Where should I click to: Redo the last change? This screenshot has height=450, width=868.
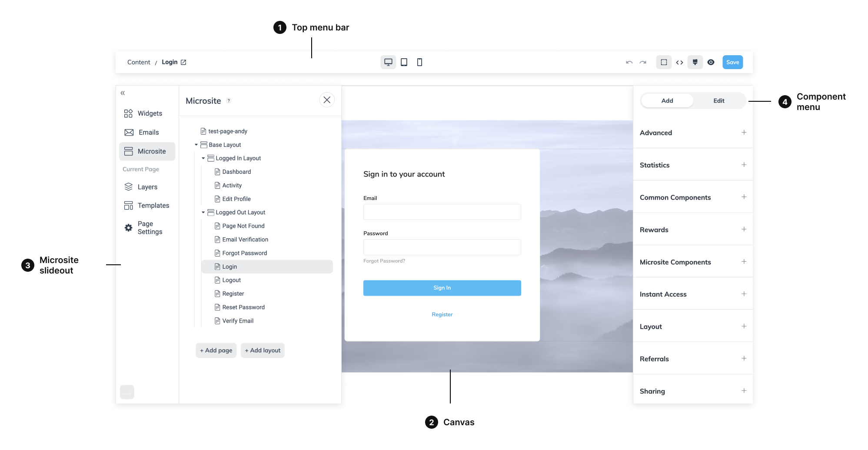[x=643, y=62]
